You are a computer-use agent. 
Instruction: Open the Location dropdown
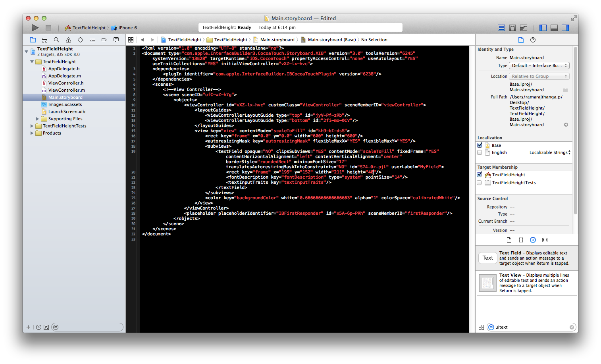click(539, 76)
